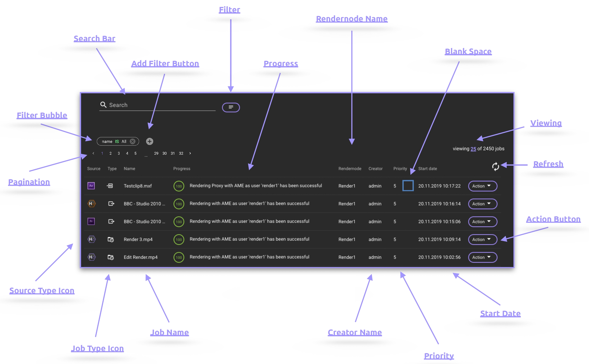Click the After Effects source icon for Testclip8.mxf
The height and width of the screenshot is (364, 589).
[91, 186]
